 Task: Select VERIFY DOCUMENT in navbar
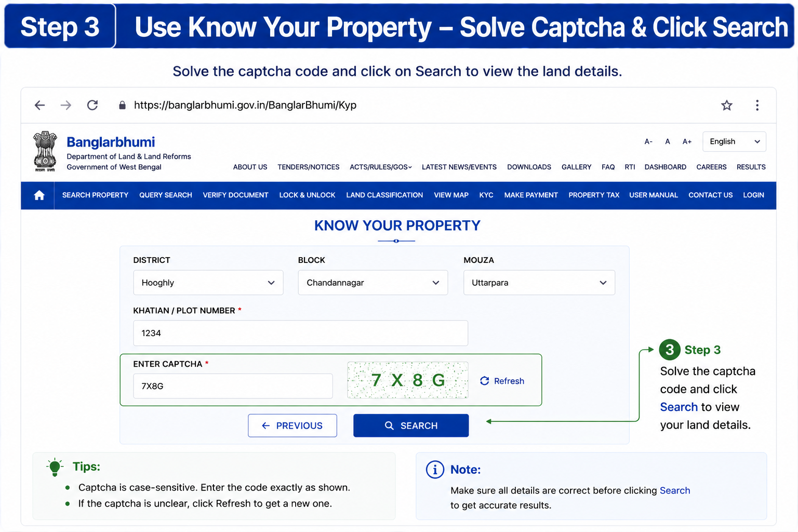[235, 195]
